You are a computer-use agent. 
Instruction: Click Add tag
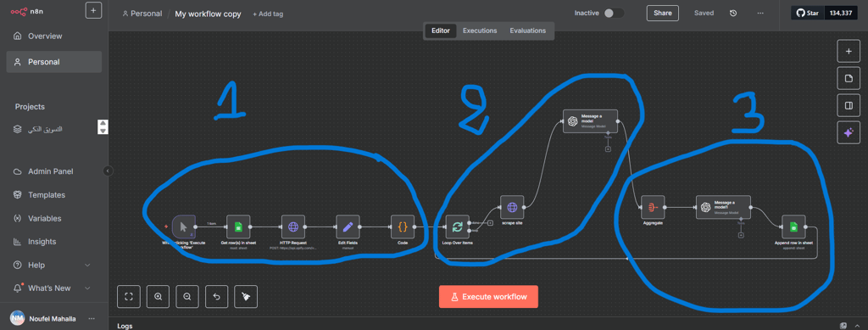point(268,14)
